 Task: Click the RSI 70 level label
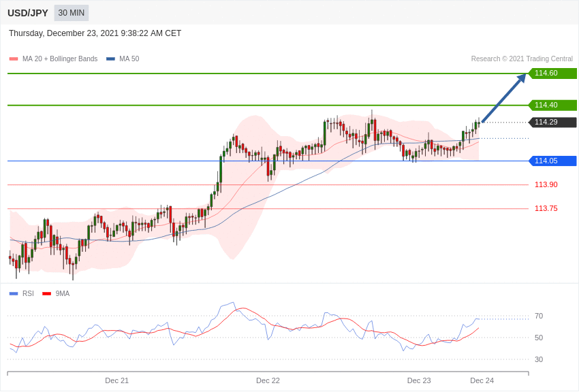[x=539, y=316]
